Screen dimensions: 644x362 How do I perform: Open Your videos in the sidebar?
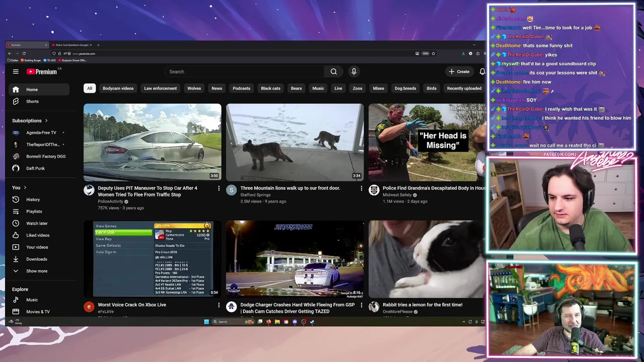point(39,247)
